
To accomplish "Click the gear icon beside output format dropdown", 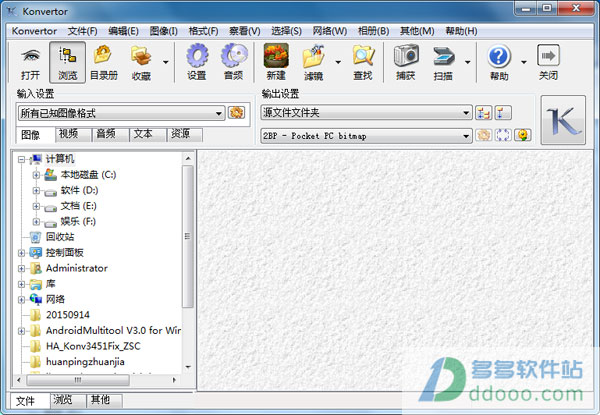I will pyautogui.click(x=484, y=135).
